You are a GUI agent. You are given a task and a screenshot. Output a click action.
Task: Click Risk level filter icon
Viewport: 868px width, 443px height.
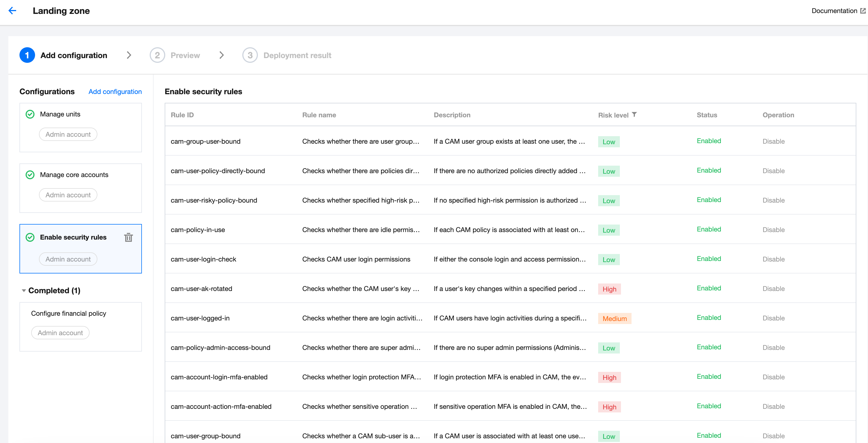tap(634, 115)
